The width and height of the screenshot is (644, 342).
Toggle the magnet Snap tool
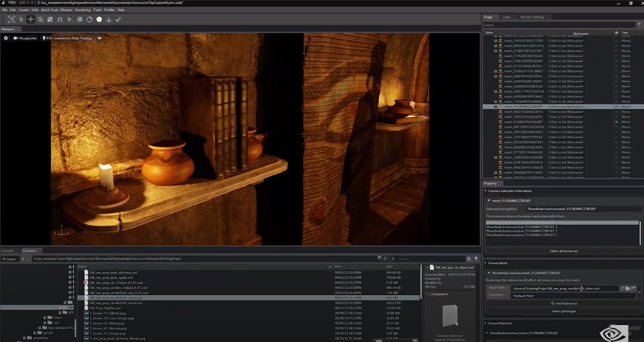(x=60, y=19)
